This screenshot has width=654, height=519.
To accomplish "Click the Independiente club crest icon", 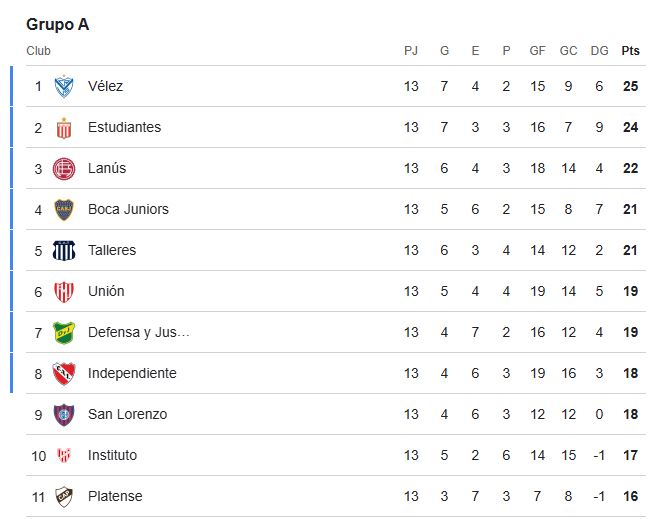I will [x=64, y=374].
